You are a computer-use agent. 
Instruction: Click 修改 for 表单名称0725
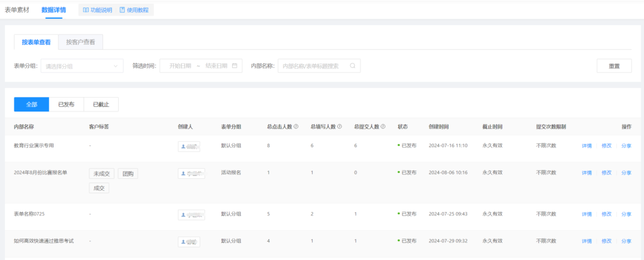(x=606, y=214)
